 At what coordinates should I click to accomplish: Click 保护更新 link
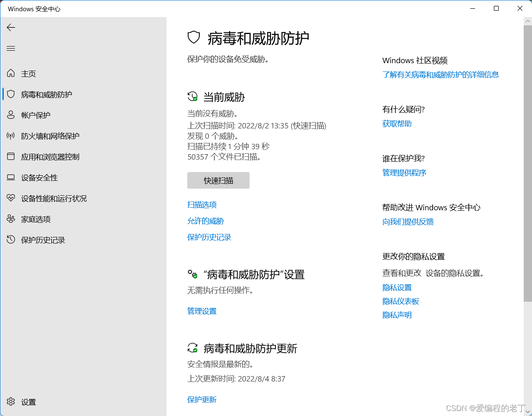pos(202,399)
